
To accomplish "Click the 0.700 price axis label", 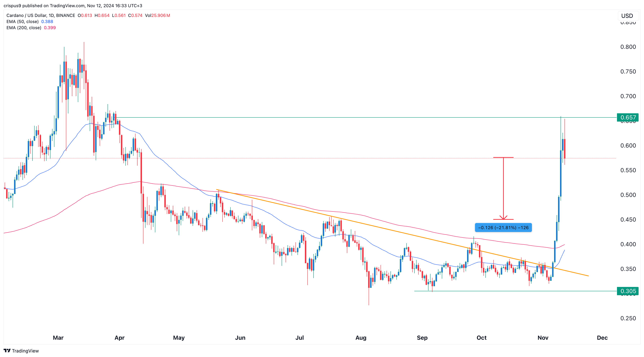I will click(628, 96).
